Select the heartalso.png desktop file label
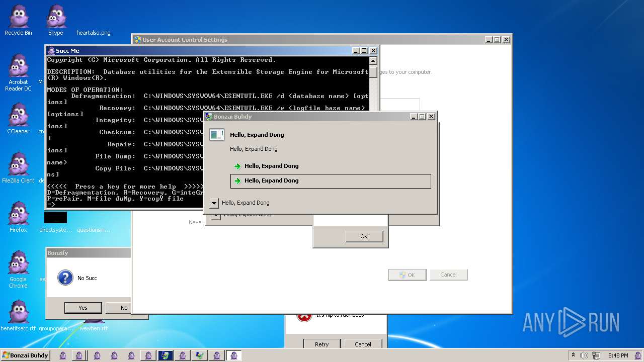644x362 pixels. click(x=94, y=33)
